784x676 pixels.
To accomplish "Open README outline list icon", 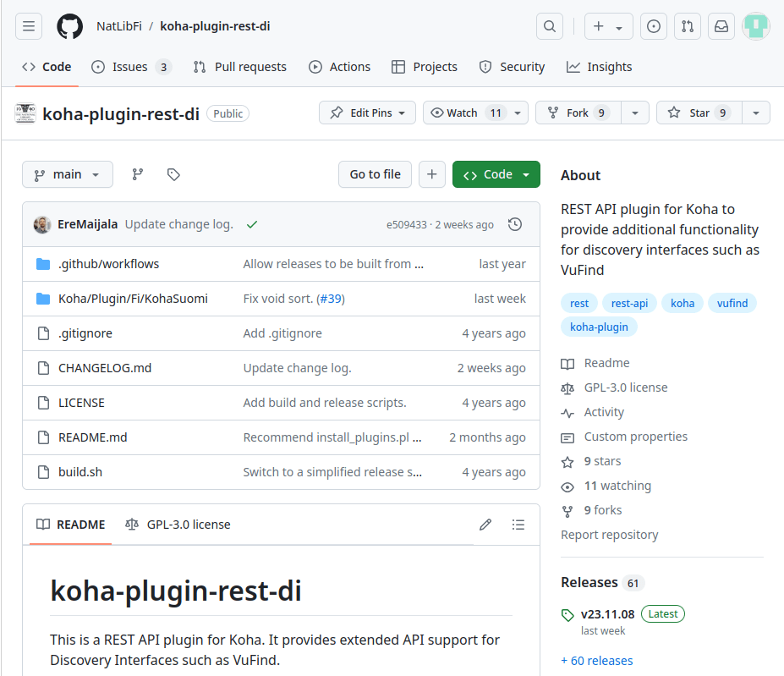I will pyautogui.click(x=518, y=525).
